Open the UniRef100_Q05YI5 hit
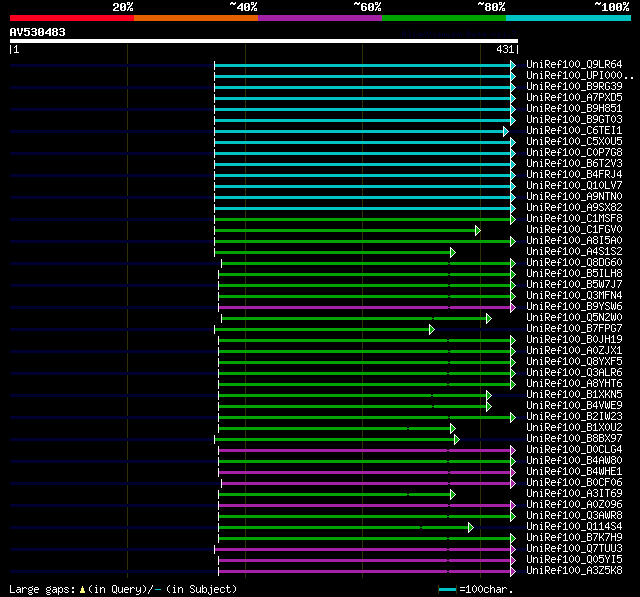The image size is (640, 597). point(574,560)
